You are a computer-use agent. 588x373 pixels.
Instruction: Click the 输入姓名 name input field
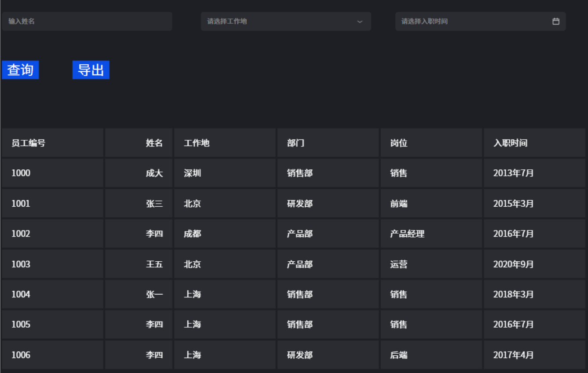[x=87, y=21]
